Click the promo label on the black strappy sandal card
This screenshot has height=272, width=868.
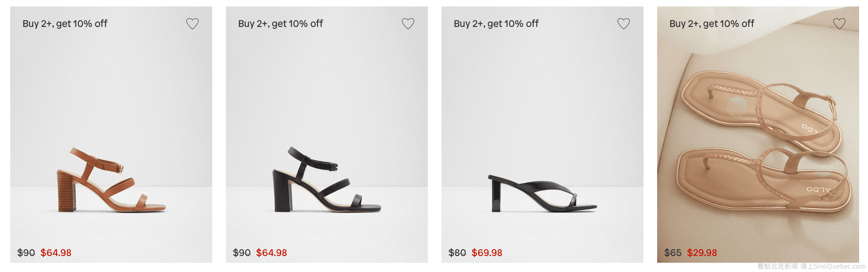[280, 24]
